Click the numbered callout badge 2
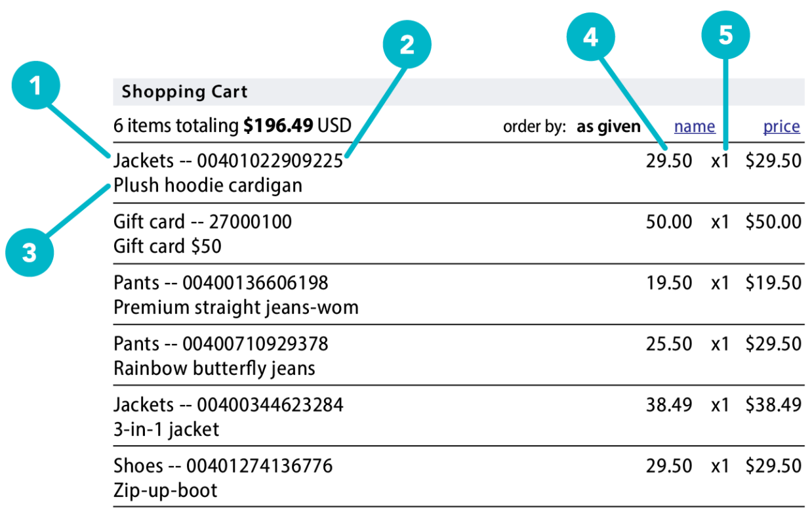 407,46
